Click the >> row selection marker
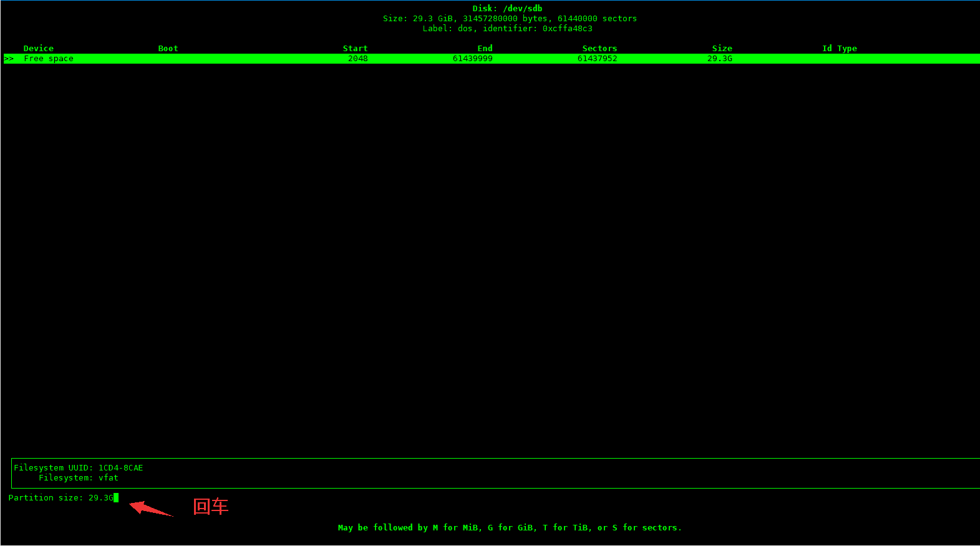980x546 pixels. pos(9,59)
